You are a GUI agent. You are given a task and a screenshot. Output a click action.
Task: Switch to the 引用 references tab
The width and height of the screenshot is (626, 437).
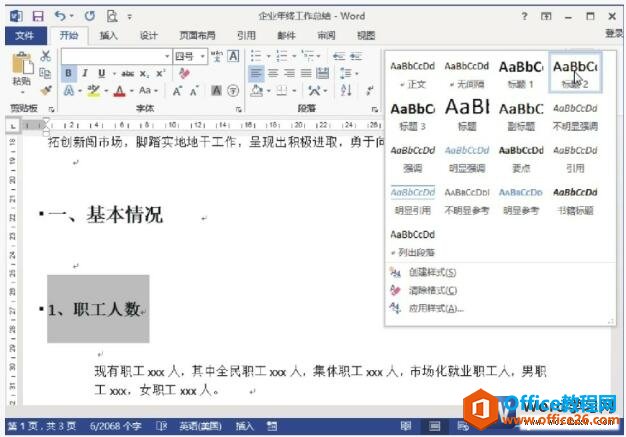[246, 36]
